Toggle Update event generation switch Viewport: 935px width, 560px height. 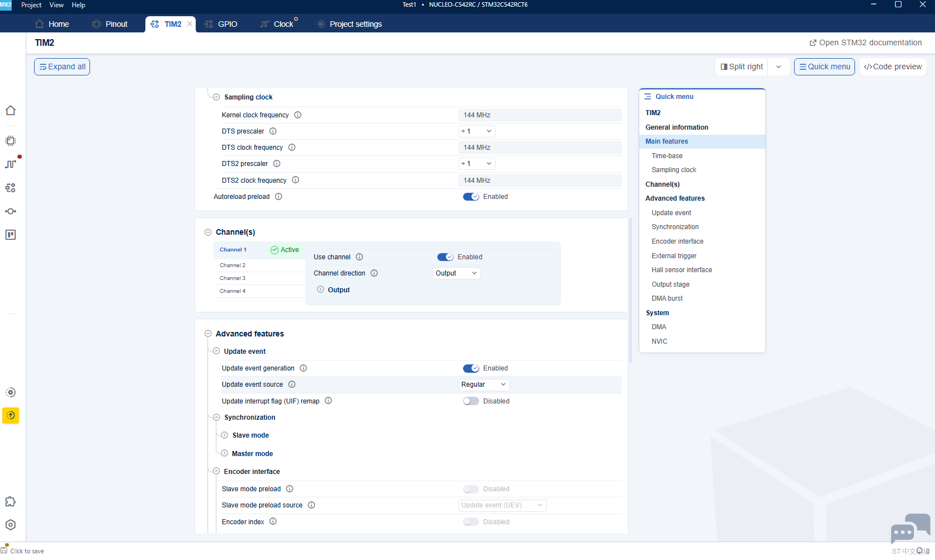[x=471, y=368]
